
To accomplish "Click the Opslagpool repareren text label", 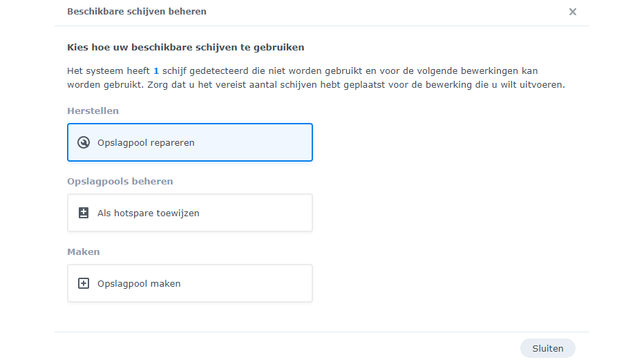I will click(x=146, y=143).
